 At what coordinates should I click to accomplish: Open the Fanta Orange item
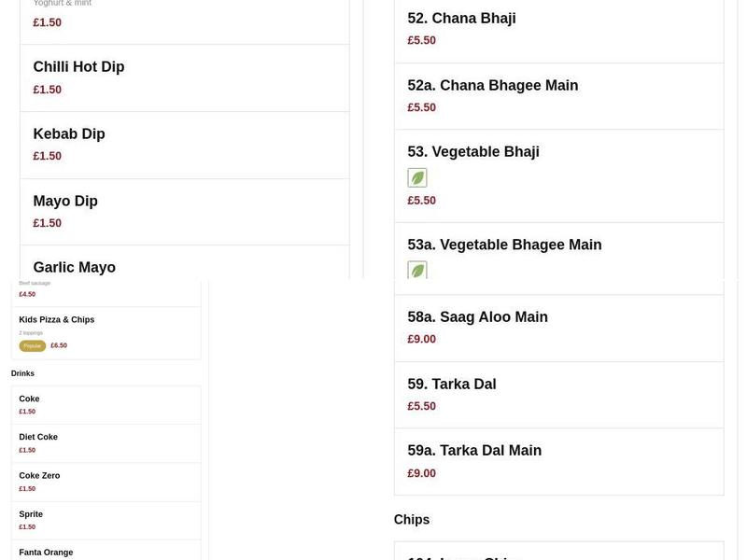tap(44, 552)
